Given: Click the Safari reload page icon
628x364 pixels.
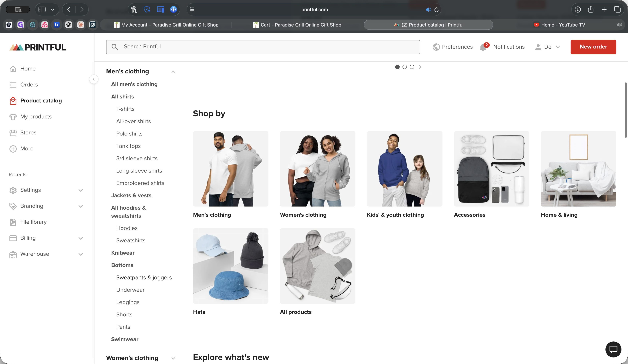Looking at the screenshot, I should coord(436,10).
